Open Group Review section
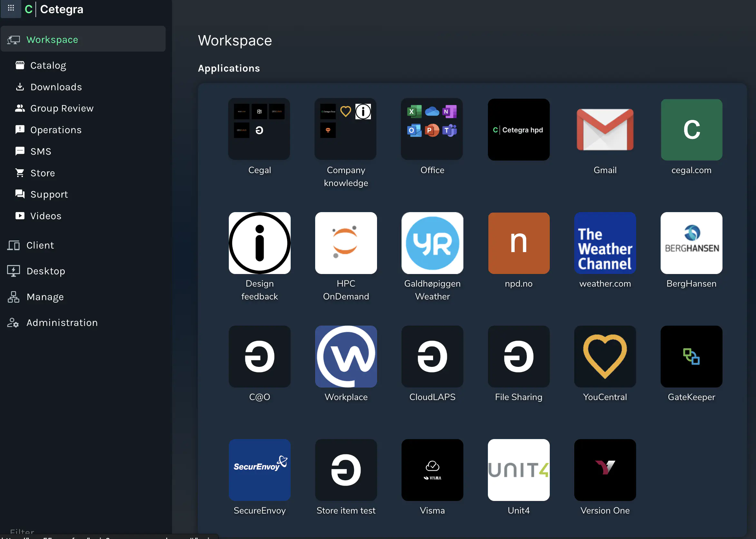This screenshot has height=539, width=756. (54, 109)
